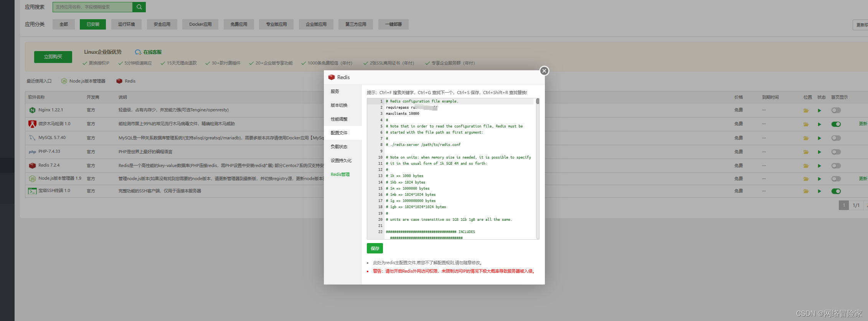The width and height of the screenshot is (868, 321).
Task: Open folder location for PHP-7.4.33
Action: click(806, 152)
